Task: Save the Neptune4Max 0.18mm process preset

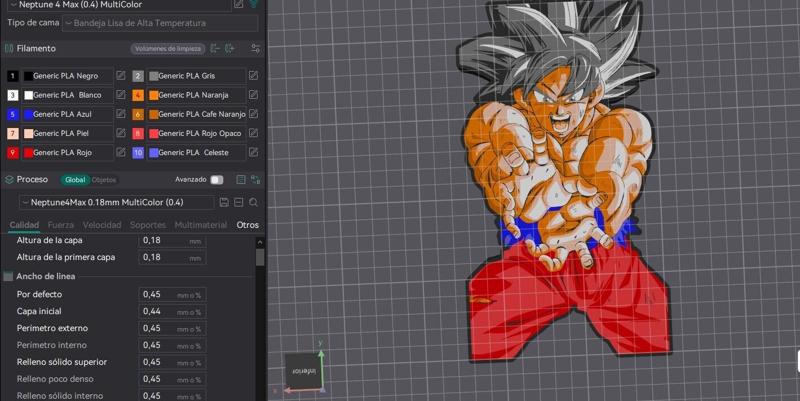Action: (224, 202)
